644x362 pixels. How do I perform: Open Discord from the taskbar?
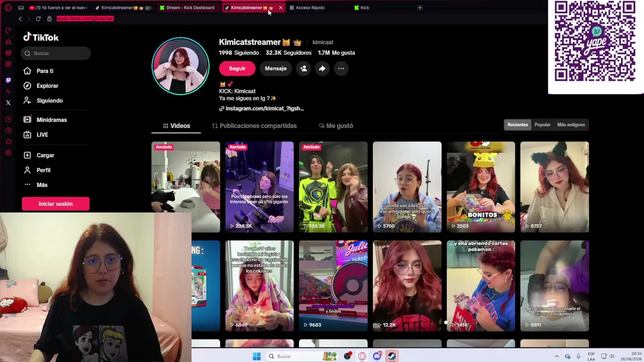[377, 356]
